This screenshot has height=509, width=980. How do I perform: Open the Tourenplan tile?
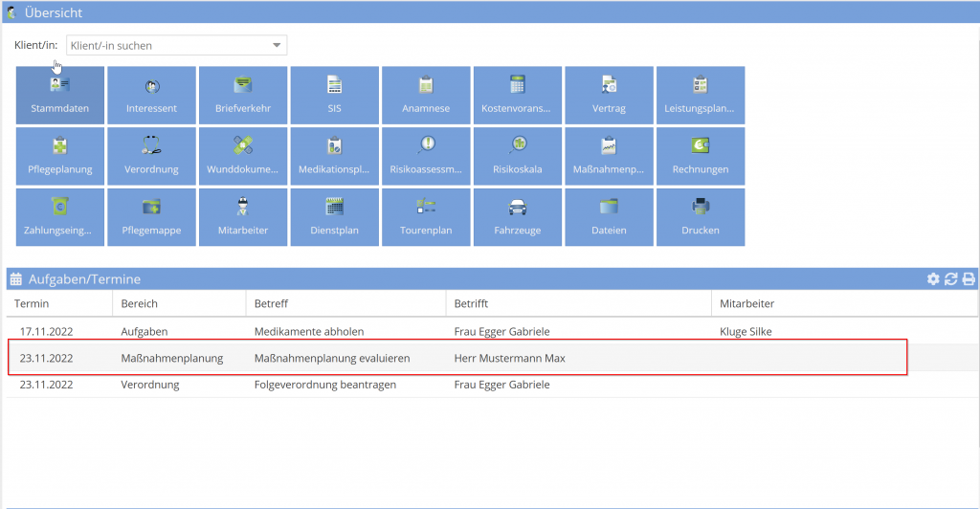tap(426, 217)
